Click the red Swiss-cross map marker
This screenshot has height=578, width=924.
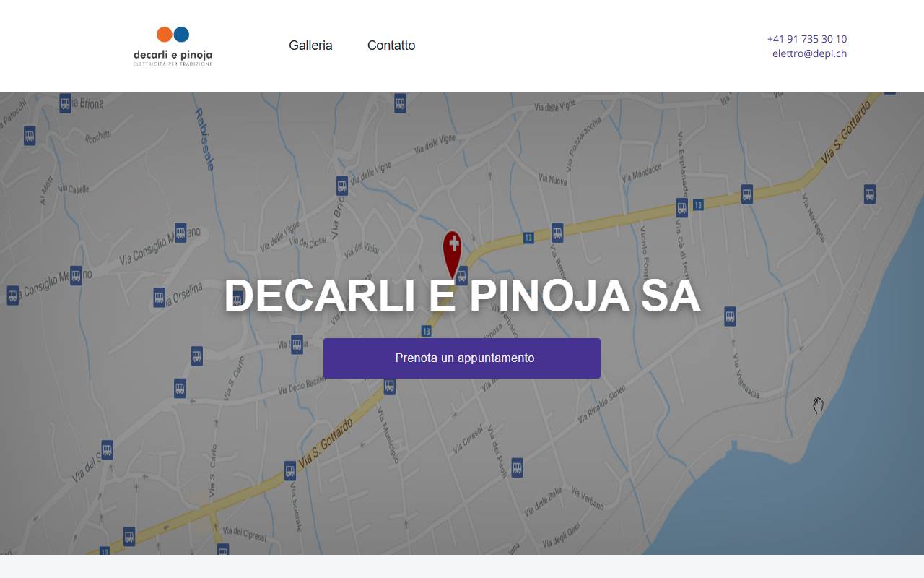click(x=452, y=254)
